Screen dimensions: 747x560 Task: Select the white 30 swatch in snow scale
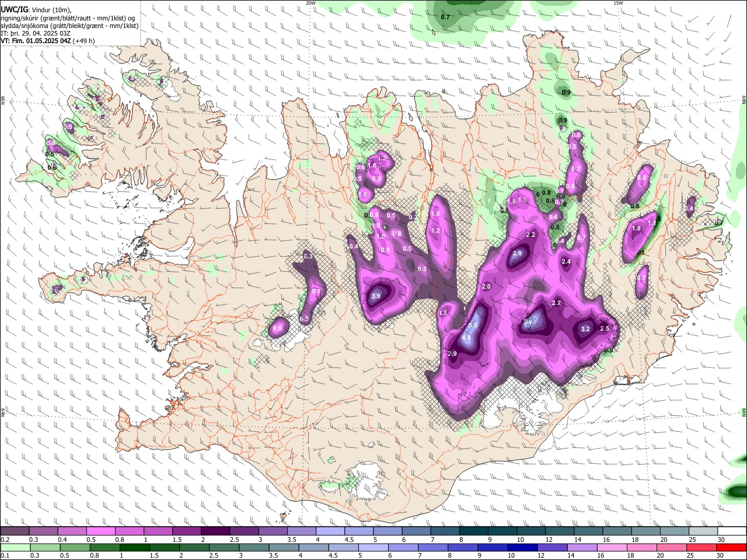click(732, 531)
